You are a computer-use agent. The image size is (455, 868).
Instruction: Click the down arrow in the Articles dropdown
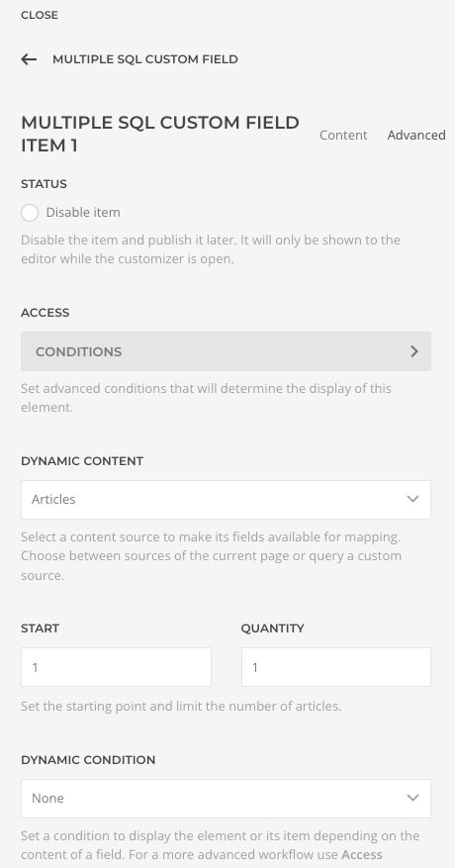[x=412, y=499]
